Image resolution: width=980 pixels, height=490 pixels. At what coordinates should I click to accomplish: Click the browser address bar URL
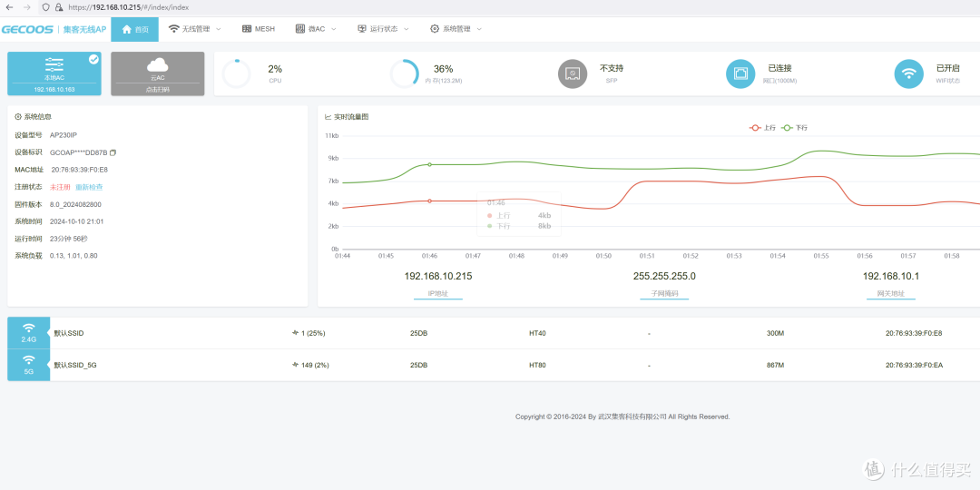click(x=127, y=7)
